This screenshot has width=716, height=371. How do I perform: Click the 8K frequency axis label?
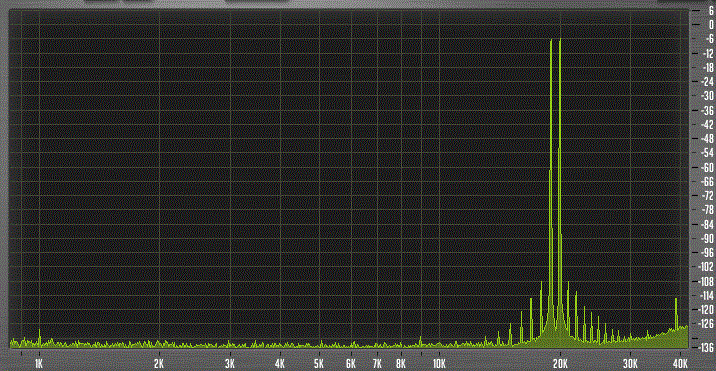click(x=401, y=365)
